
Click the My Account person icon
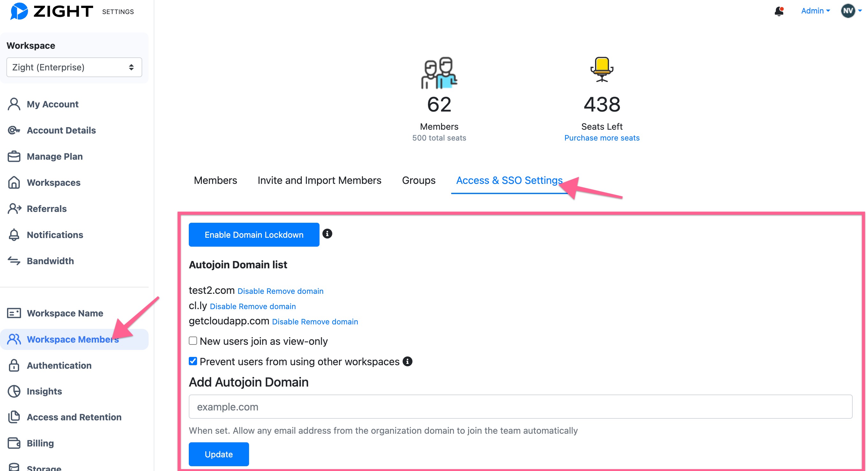[x=14, y=104]
